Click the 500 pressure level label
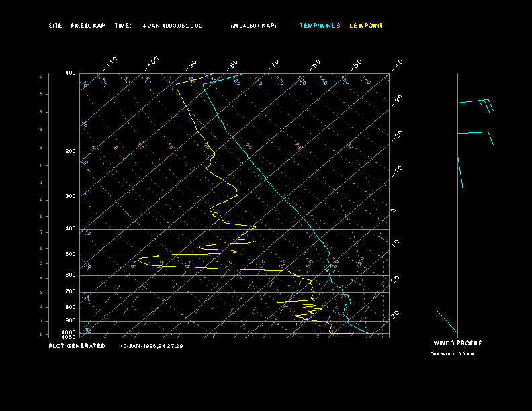This screenshot has width=532, height=411. (71, 255)
